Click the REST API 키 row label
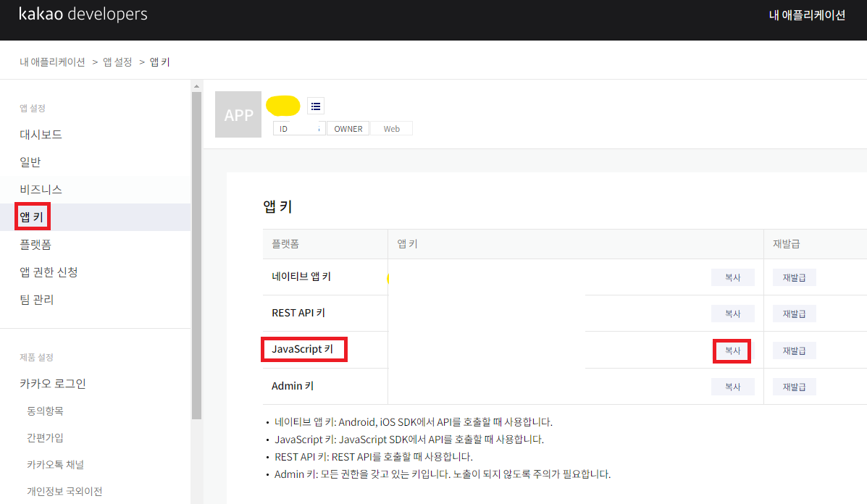 [x=298, y=313]
